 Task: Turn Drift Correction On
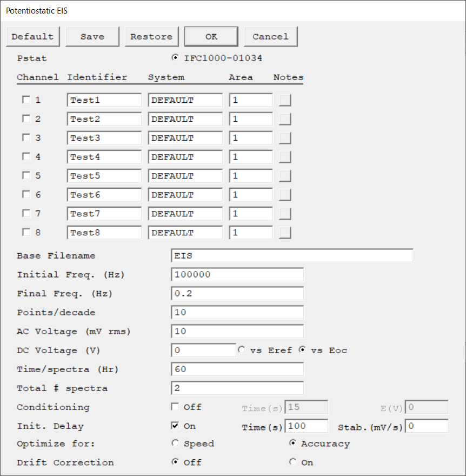[293, 462]
